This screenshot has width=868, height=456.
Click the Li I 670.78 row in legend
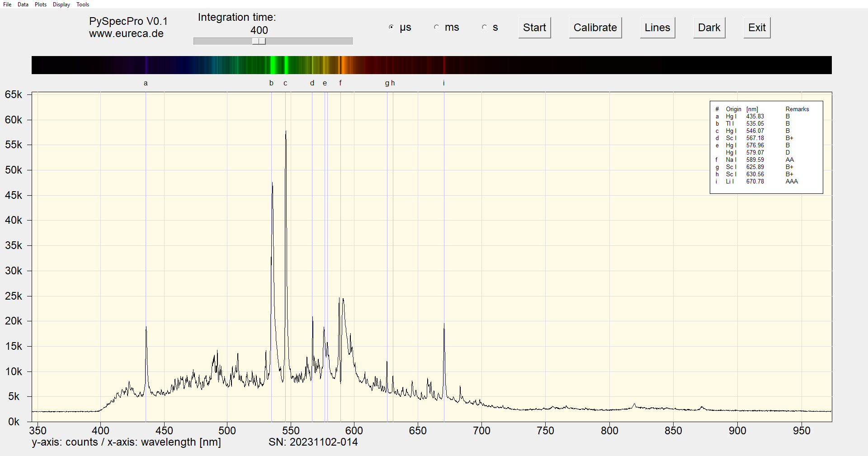coord(755,182)
